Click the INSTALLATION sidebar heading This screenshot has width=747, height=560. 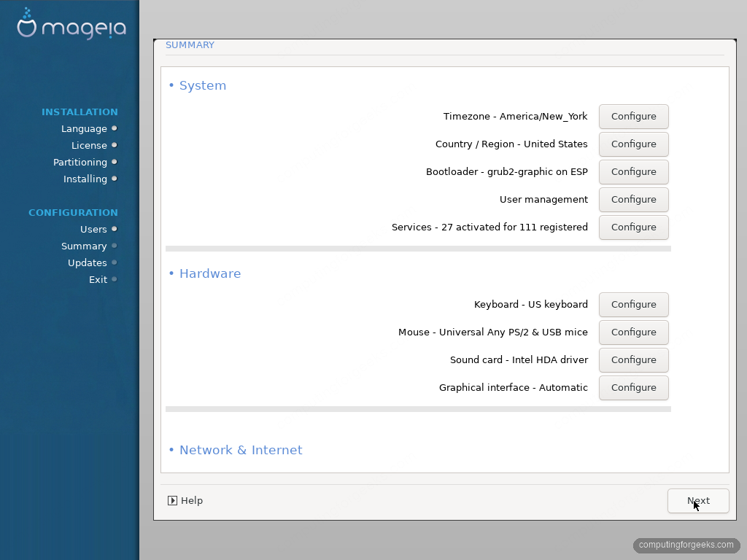[80, 112]
